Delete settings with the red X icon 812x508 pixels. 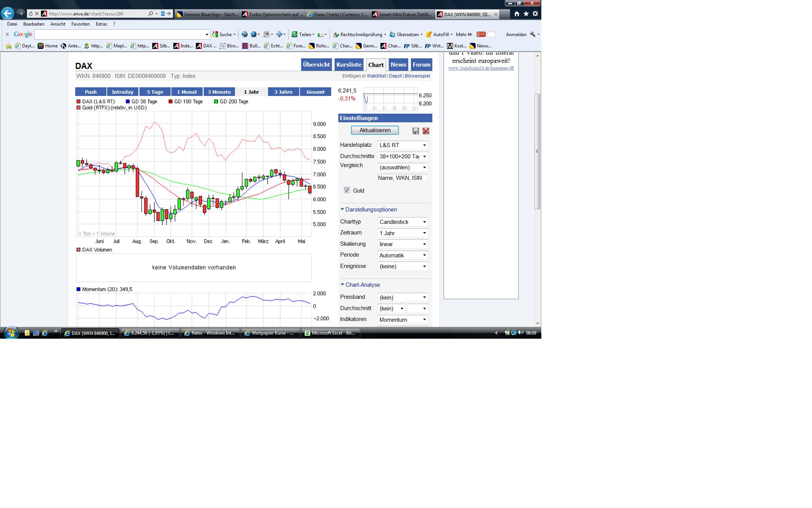(426, 131)
